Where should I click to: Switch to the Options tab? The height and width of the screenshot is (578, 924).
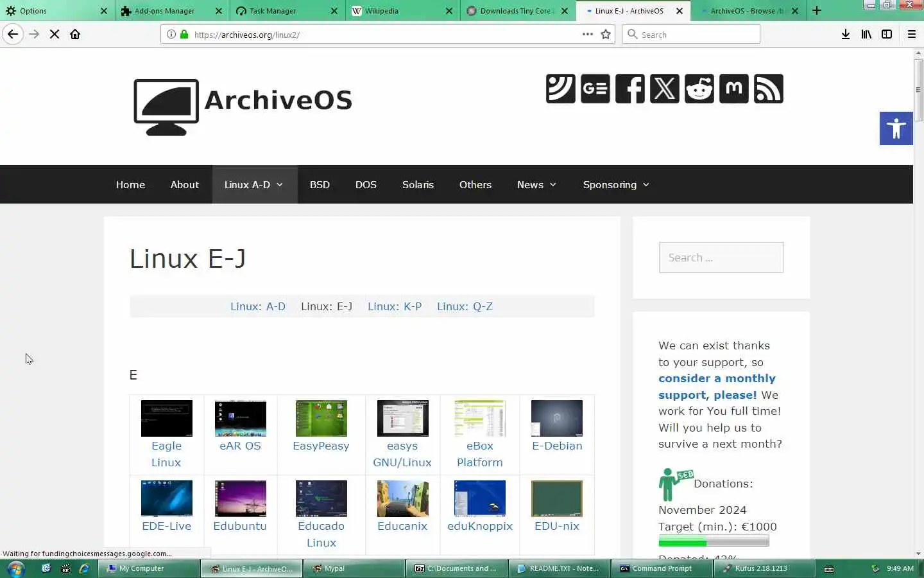[56, 10]
